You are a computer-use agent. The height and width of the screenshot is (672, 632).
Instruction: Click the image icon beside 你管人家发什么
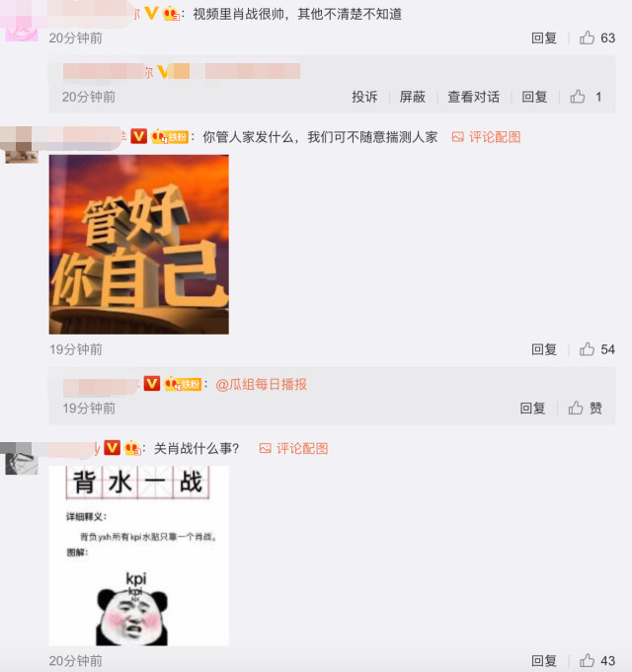click(x=458, y=137)
